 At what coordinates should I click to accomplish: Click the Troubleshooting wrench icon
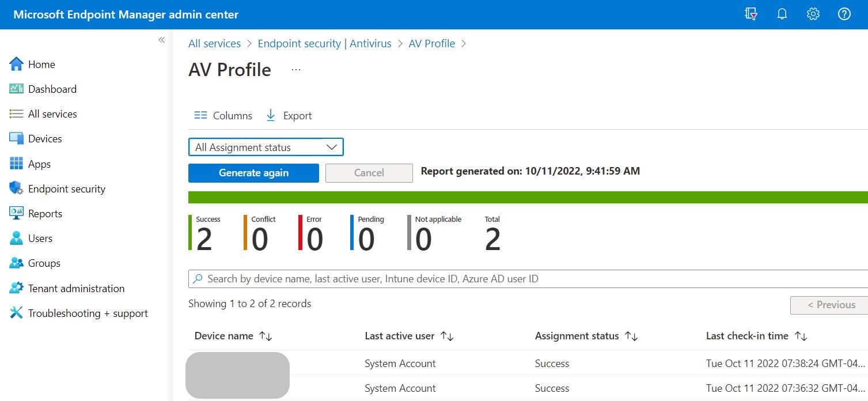pyautogui.click(x=17, y=313)
